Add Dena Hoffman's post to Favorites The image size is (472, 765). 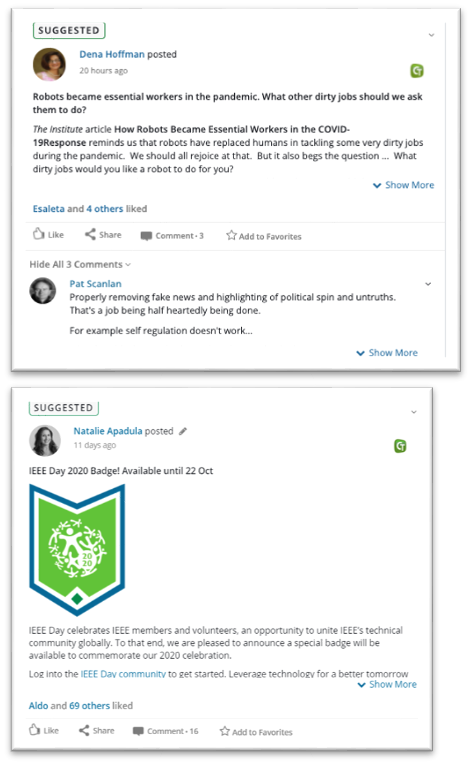pyautogui.click(x=264, y=236)
